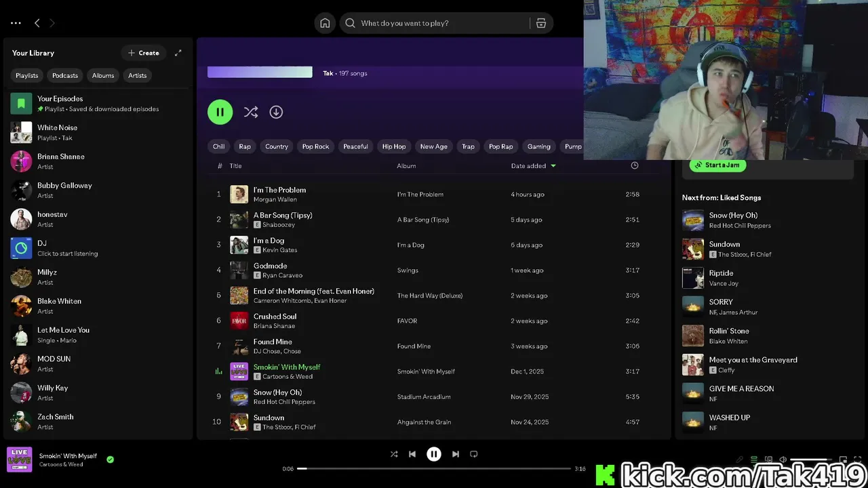868x488 pixels.
Task: Toggle the Pop Rock genre filter
Action: coord(315,146)
